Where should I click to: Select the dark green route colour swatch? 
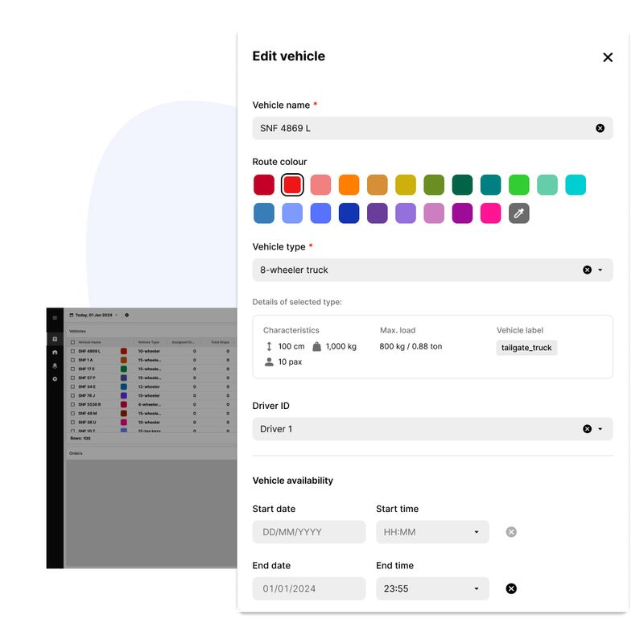462,185
